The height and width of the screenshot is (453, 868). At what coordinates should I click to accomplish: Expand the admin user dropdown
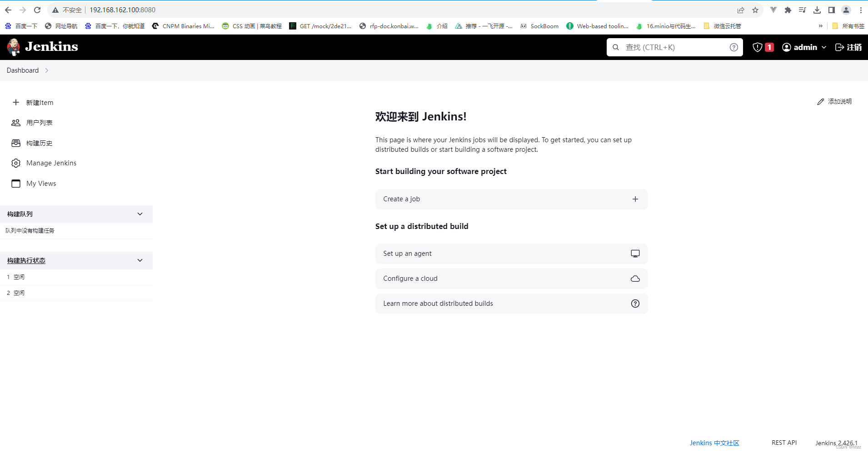tap(824, 47)
